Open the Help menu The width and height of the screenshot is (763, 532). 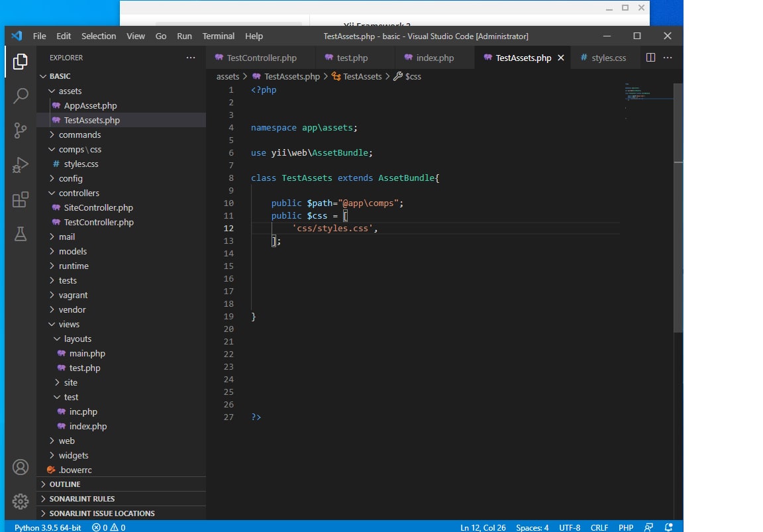coord(254,36)
